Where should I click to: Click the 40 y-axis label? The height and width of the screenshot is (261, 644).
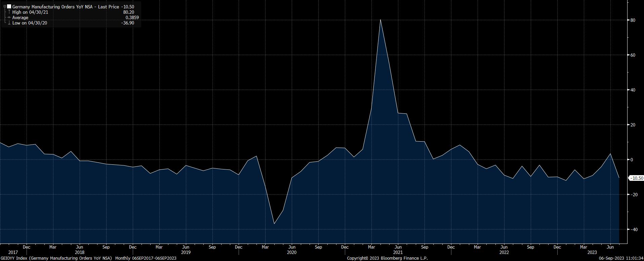pyautogui.click(x=633, y=90)
